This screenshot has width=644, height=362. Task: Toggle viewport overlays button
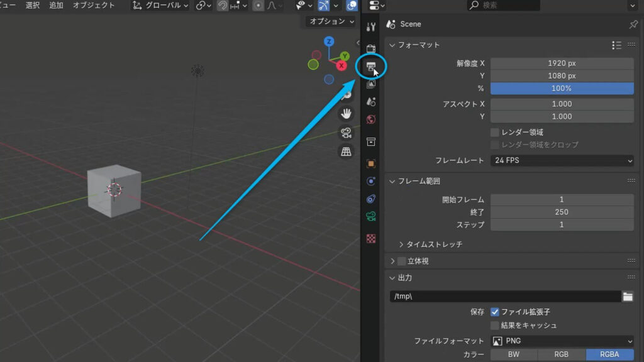tap(352, 5)
